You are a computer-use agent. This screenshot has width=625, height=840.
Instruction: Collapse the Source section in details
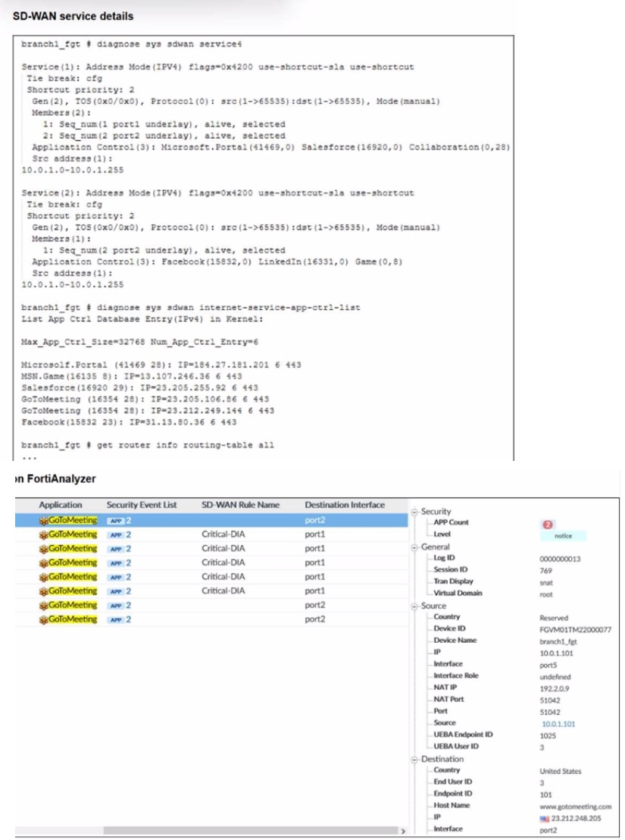coord(414,606)
